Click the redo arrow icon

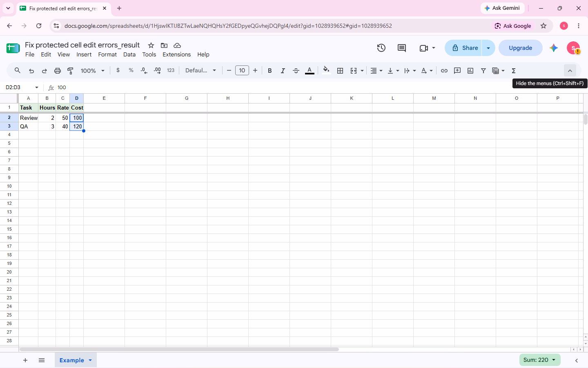click(x=44, y=71)
